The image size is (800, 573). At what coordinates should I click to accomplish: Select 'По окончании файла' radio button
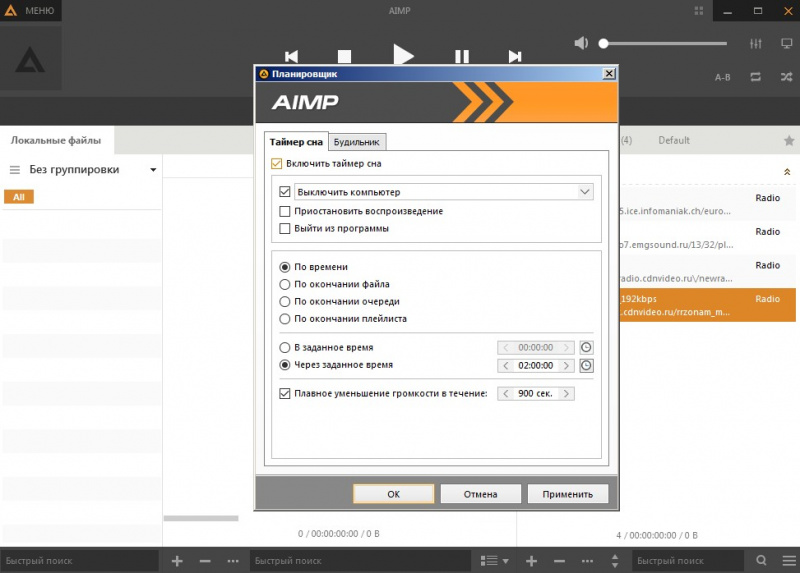pos(285,284)
